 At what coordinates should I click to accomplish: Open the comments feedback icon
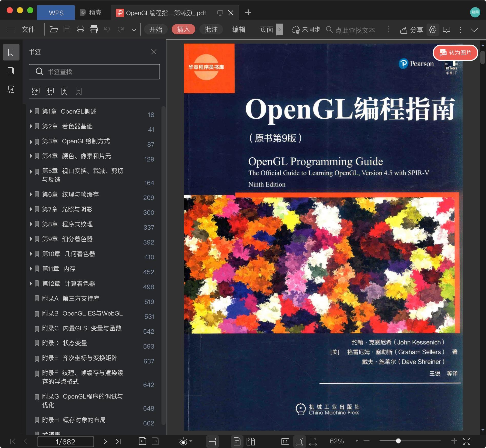tap(447, 30)
